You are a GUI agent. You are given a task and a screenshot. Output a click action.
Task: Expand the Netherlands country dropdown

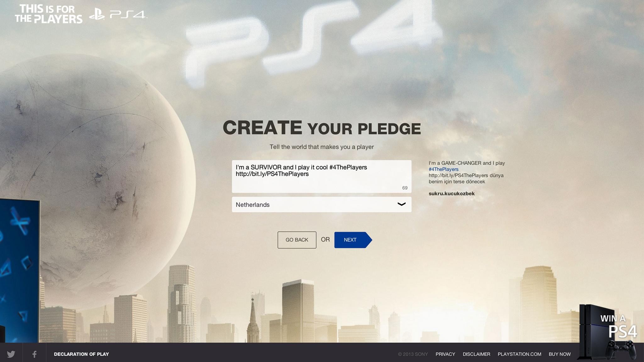pos(321,205)
